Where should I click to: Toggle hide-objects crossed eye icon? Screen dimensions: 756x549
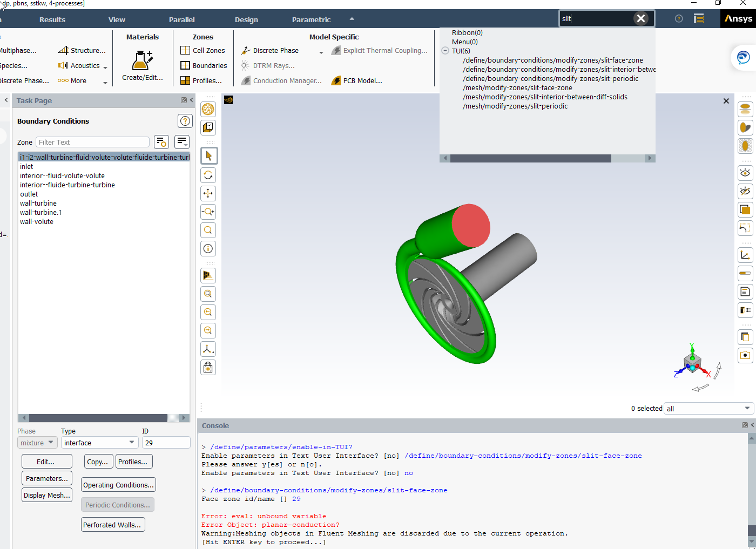click(745, 191)
